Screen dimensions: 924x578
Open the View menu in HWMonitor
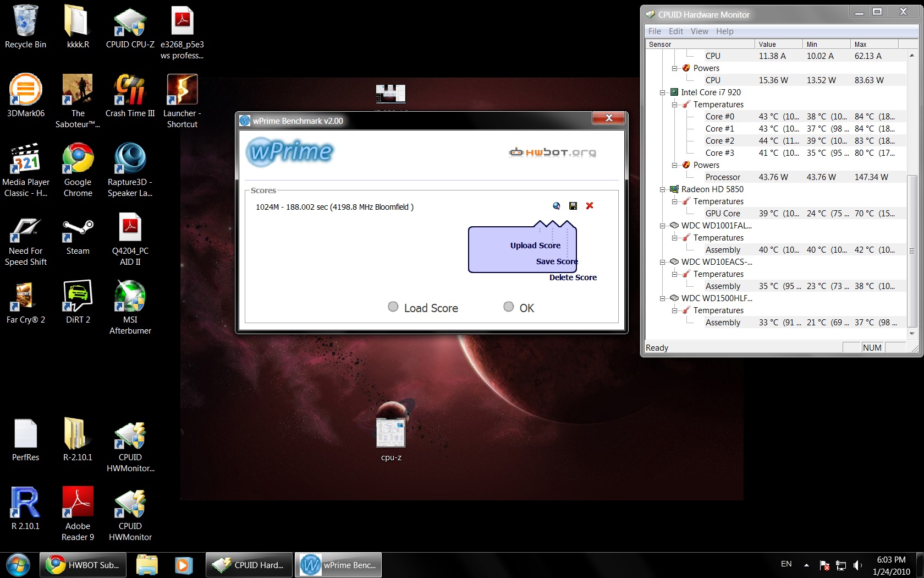point(700,31)
